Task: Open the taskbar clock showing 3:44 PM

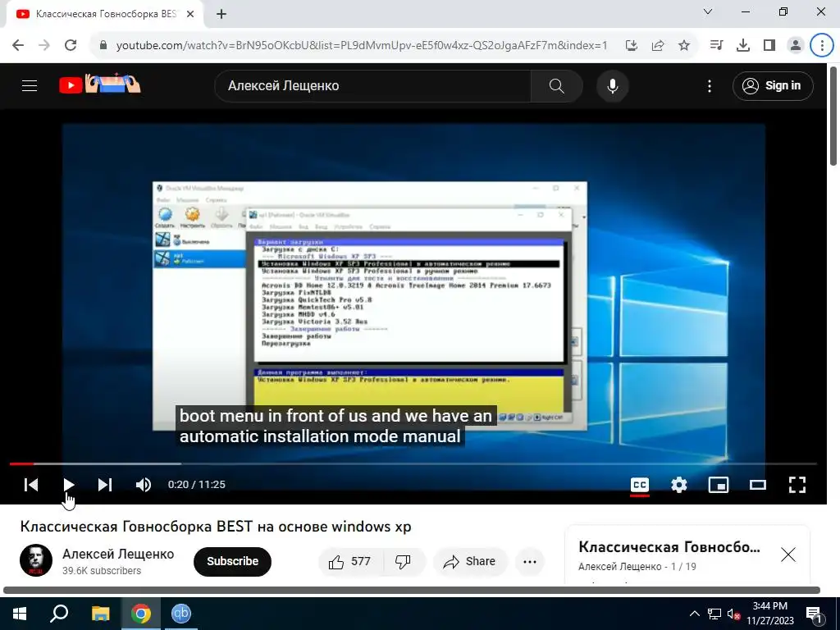Action: point(769,614)
